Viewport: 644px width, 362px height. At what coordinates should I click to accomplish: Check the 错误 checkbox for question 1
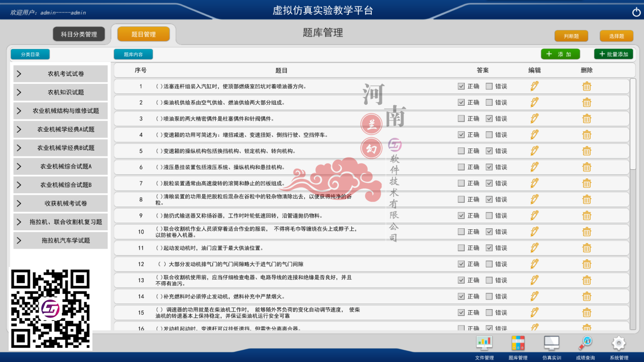(488, 86)
